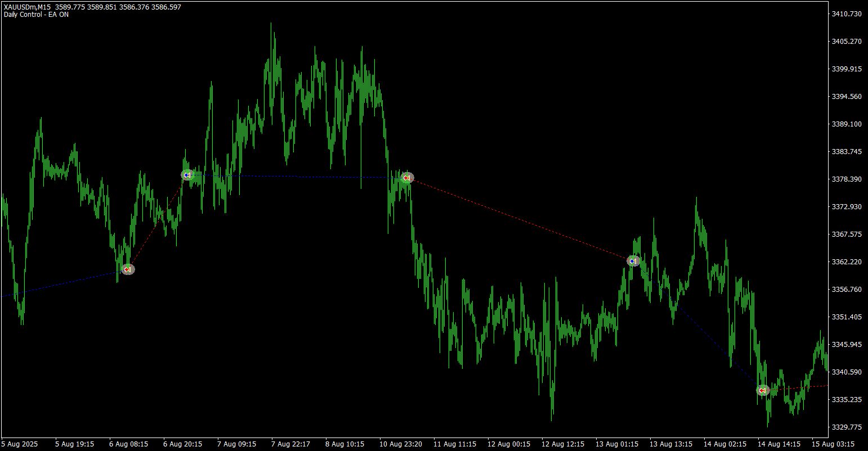The image size is (868, 451).
Task: Click price label 3329.775 on the price axis
Action: (847, 427)
